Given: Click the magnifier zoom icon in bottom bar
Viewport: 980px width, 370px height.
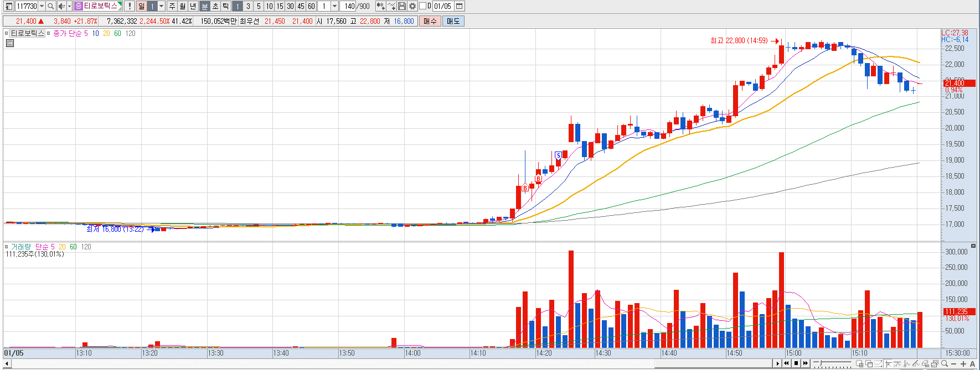Looking at the screenshot, I should tap(945, 364).
